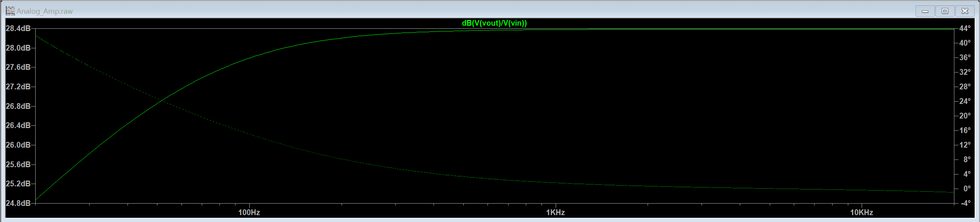Image resolution: width=980 pixels, height=222 pixels.
Task: Click the 1KHz frequency axis label
Action: [555, 212]
